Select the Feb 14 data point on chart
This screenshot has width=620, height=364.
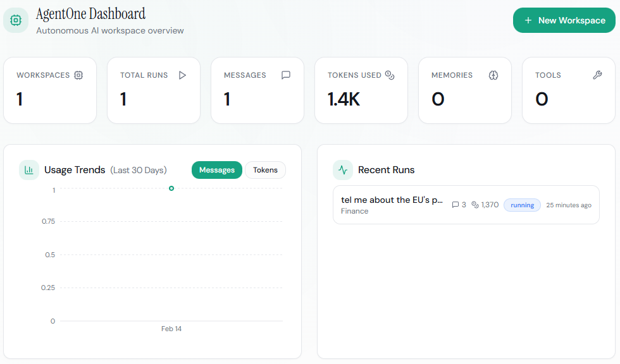tap(171, 188)
